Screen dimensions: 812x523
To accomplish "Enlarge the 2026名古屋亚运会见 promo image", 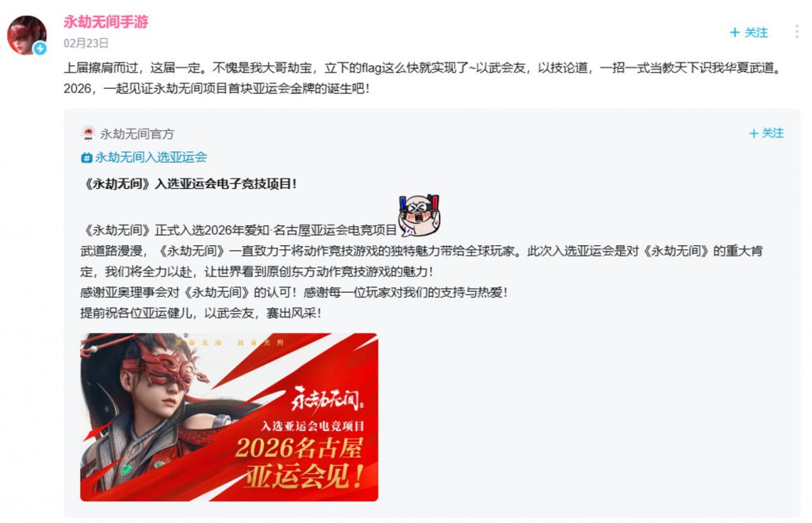I will tap(229, 417).
